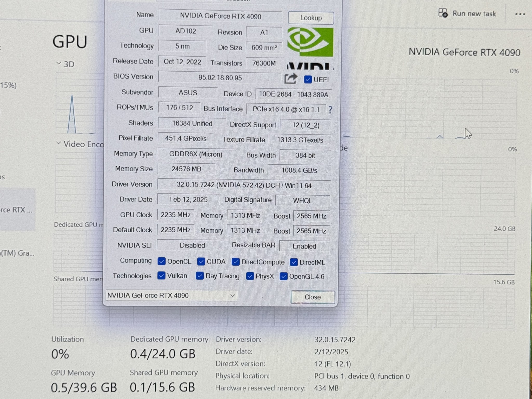Click the Physical location PCI bus value
Screen dimensions: 532x399
tap(362, 376)
